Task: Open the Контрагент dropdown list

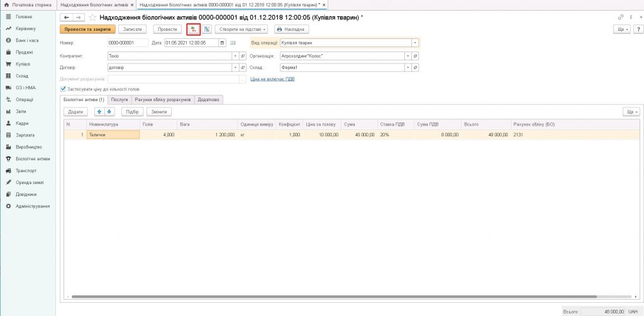Action: [x=235, y=56]
